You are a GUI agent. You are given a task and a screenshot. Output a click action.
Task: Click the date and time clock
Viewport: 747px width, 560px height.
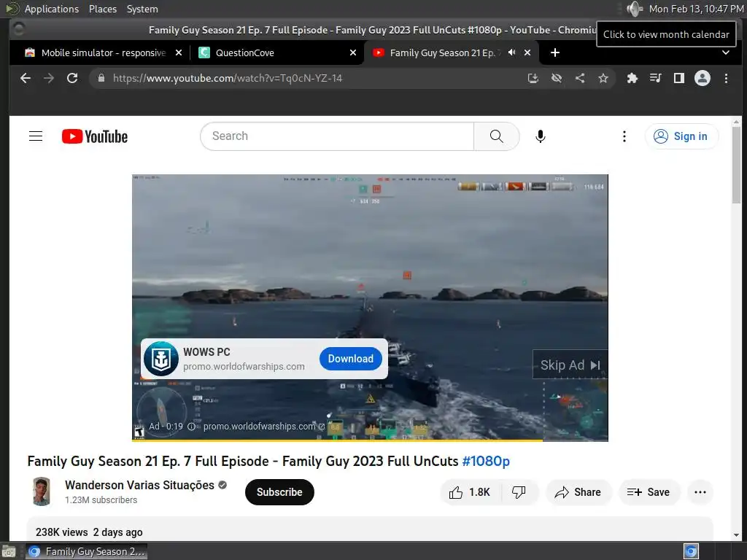click(x=696, y=9)
